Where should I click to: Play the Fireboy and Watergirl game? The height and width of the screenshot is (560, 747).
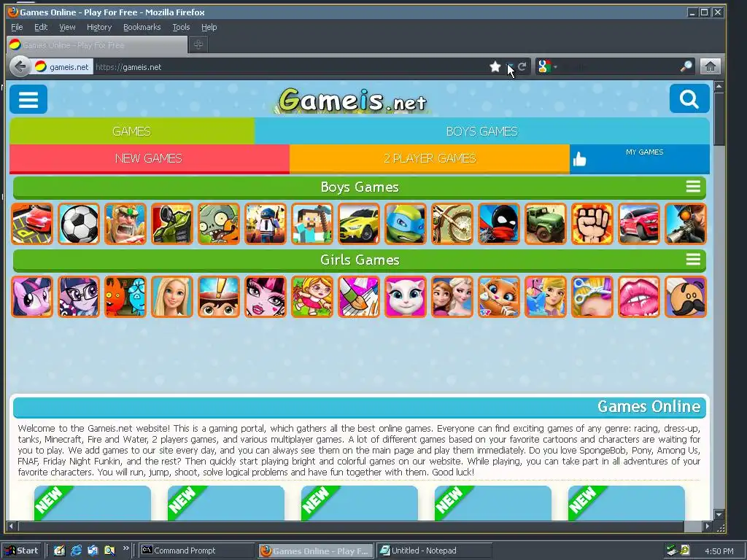point(125,297)
